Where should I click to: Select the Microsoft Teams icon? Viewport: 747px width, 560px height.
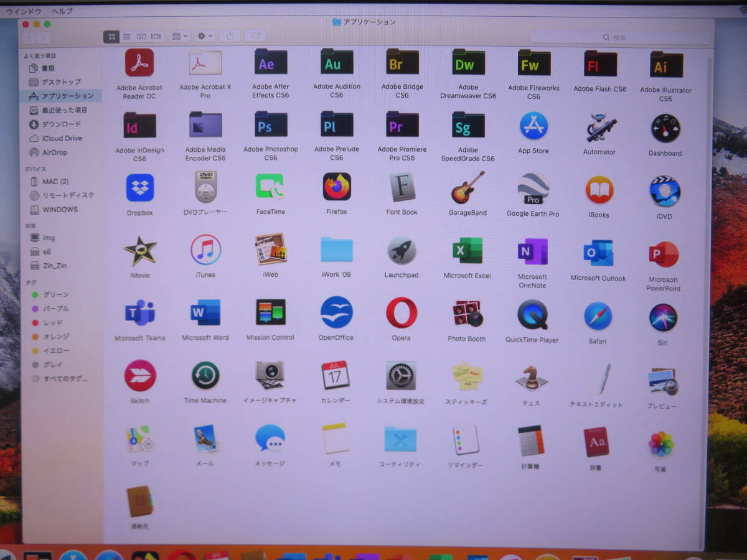coord(139,313)
